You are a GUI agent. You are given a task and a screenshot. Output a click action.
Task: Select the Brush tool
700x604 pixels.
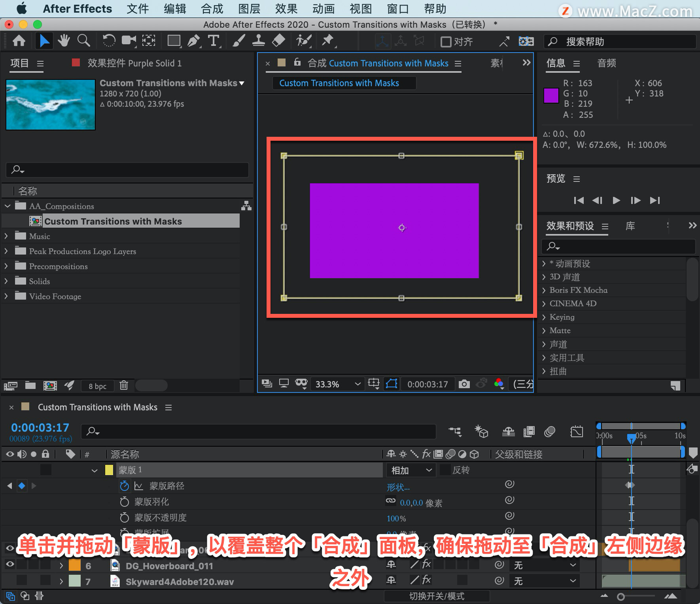(x=239, y=41)
